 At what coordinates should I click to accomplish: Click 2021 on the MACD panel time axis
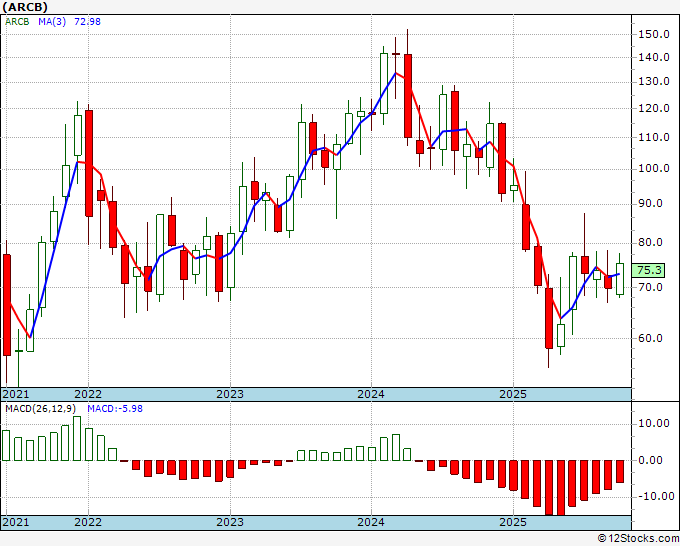16,522
